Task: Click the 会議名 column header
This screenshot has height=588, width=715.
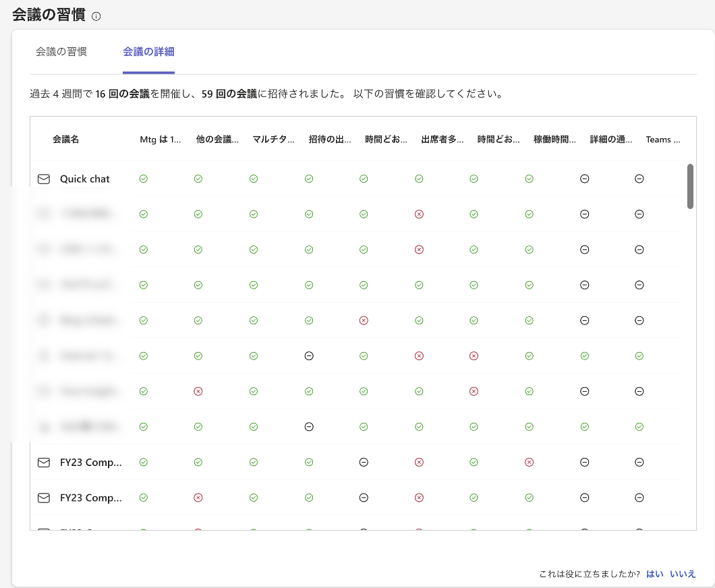Action: pos(65,140)
